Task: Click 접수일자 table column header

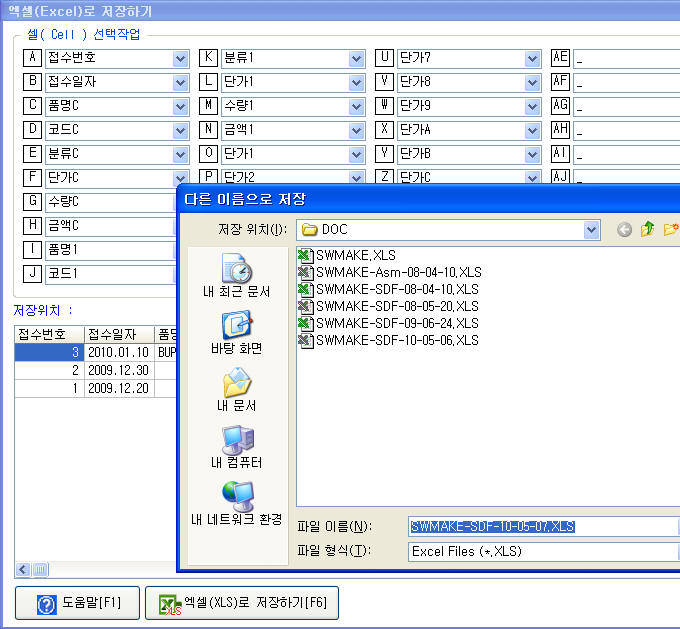Action: pos(119,334)
